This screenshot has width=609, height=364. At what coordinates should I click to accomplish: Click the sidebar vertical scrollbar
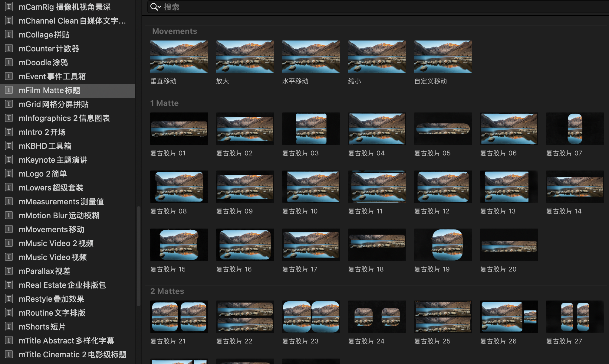coord(138,256)
